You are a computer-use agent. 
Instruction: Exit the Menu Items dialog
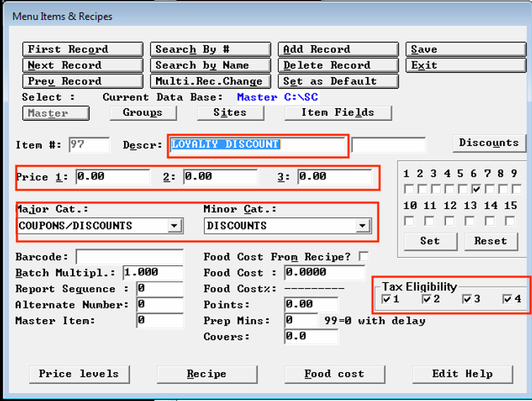point(466,65)
